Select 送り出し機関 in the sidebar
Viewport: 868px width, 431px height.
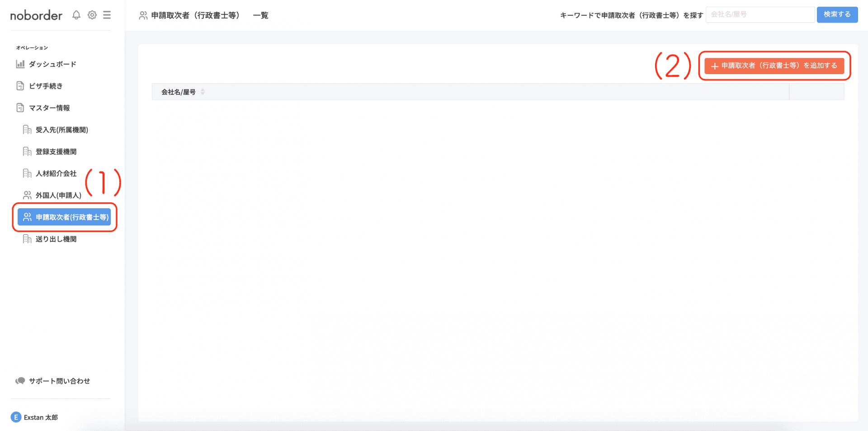click(x=56, y=239)
